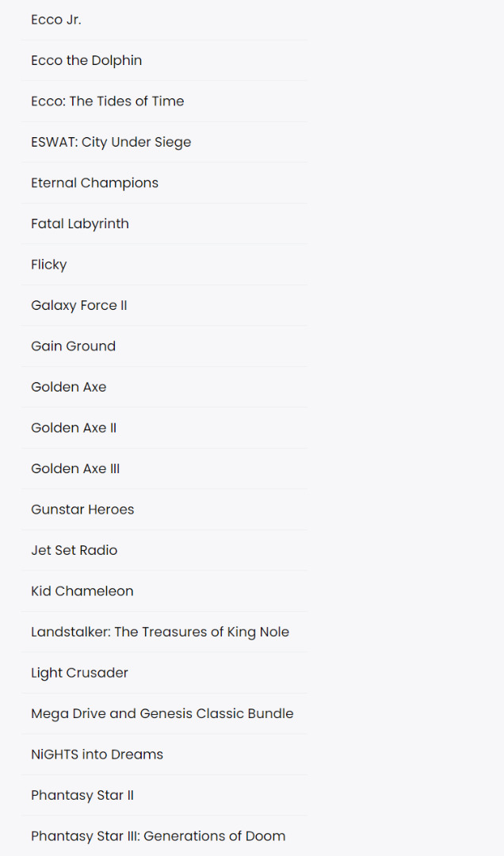Select Ecco the Dolphin from list
This screenshot has width=504, height=856.
[x=86, y=60]
